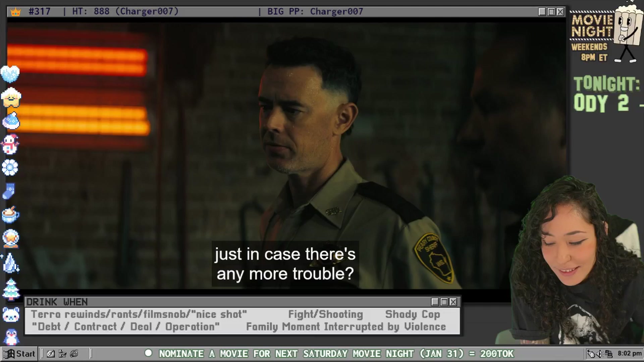Click the "WEEKENDS 8PM ET" schedule text

(x=590, y=52)
